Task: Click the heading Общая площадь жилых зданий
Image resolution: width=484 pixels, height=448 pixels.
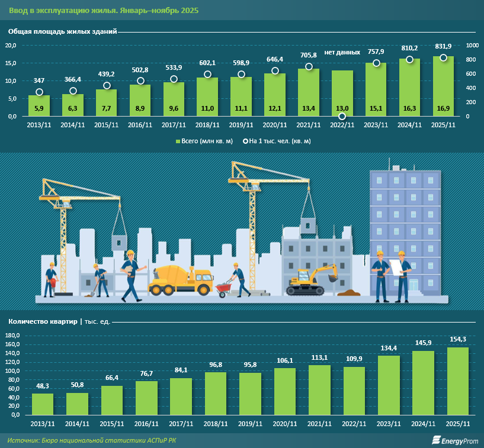Action: click(x=62, y=31)
